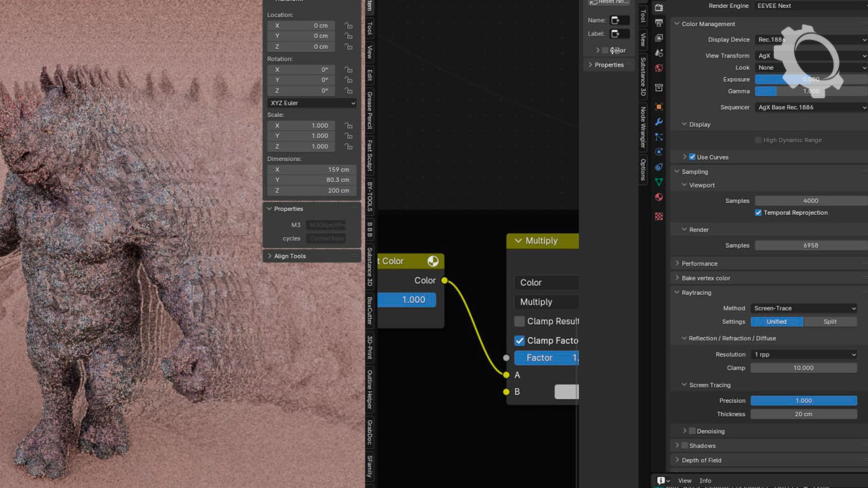Viewport: 868px width, 488px height.
Task: Open the Texture properties checker icon
Action: [658, 216]
